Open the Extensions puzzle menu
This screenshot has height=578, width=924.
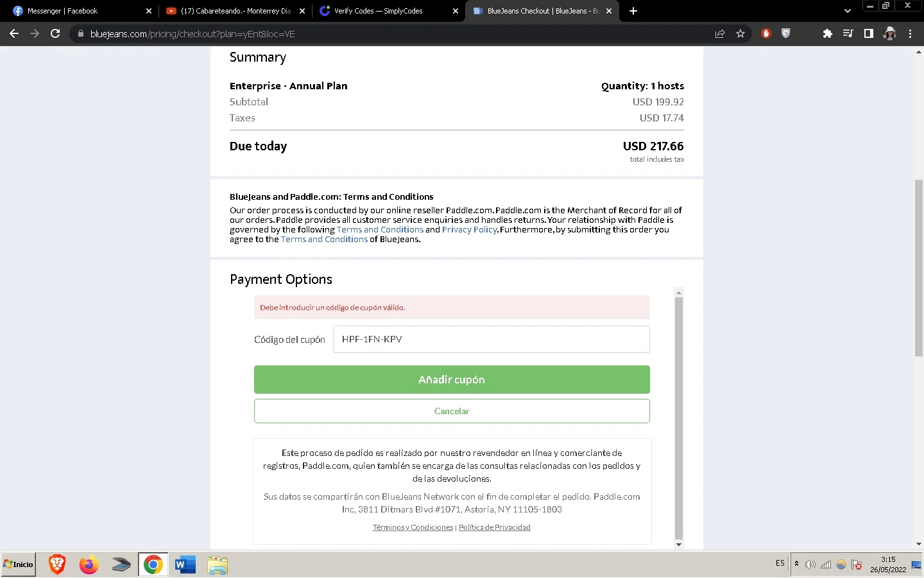pos(827,33)
